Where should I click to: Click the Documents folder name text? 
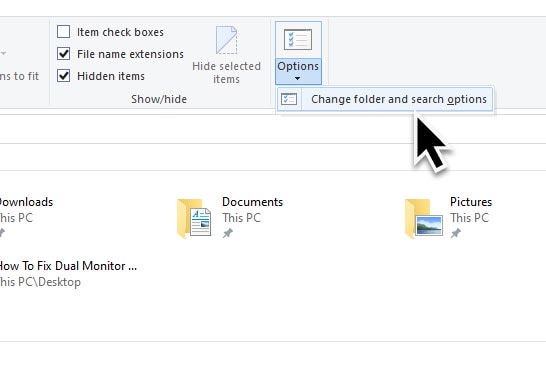point(252,202)
